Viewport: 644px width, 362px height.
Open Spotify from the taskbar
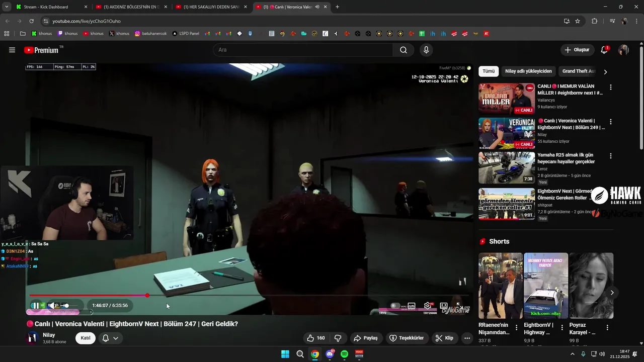coord(344,354)
